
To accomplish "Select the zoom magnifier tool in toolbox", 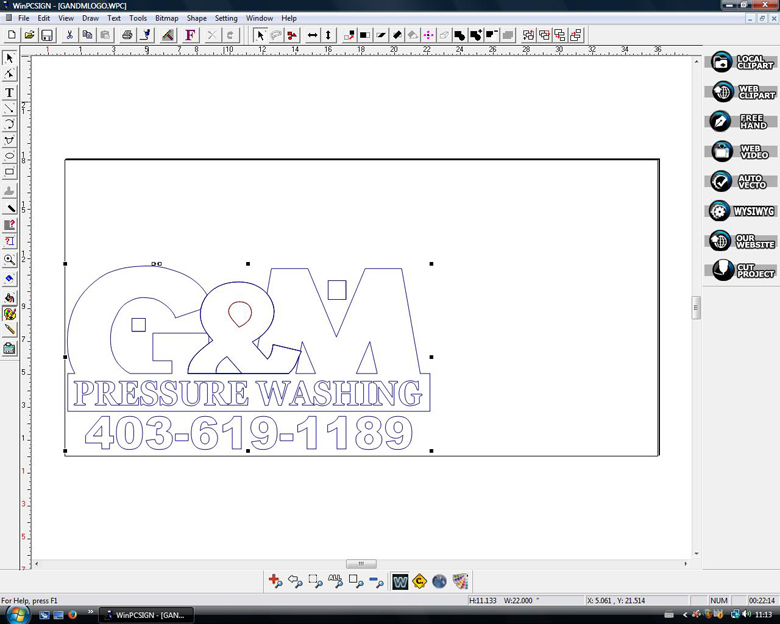I will click(x=9, y=260).
